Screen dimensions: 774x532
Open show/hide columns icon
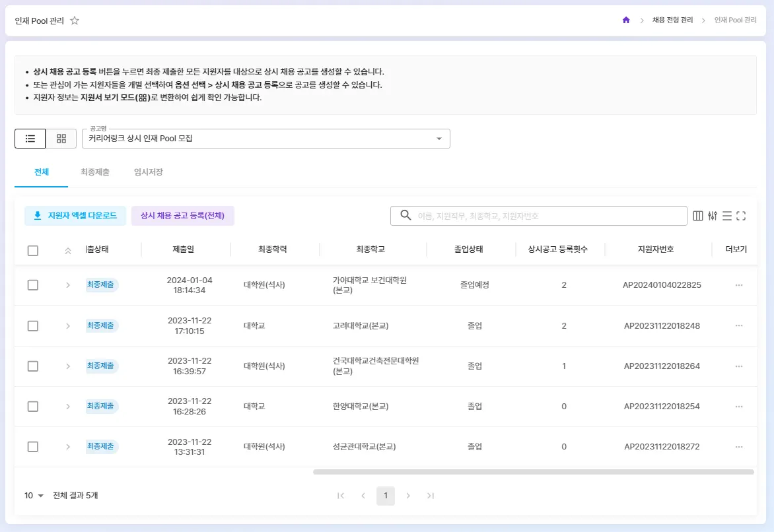(697, 216)
